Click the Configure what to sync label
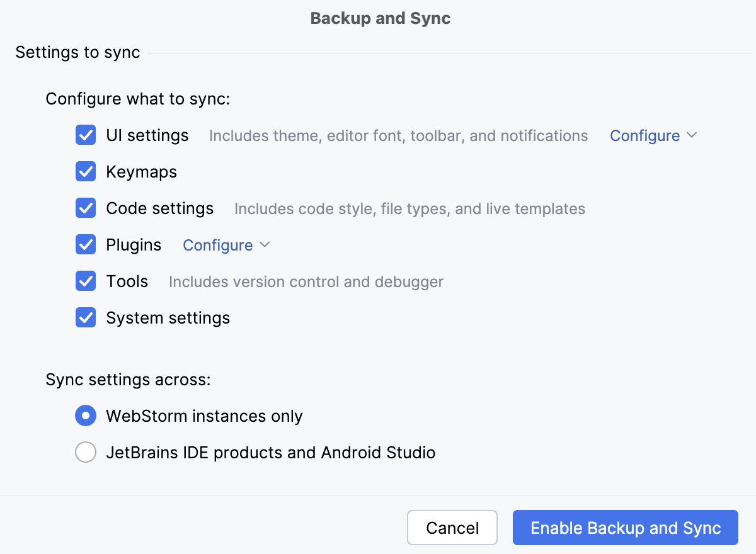The height and width of the screenshot is (554, 756). [x=139, y=99]
